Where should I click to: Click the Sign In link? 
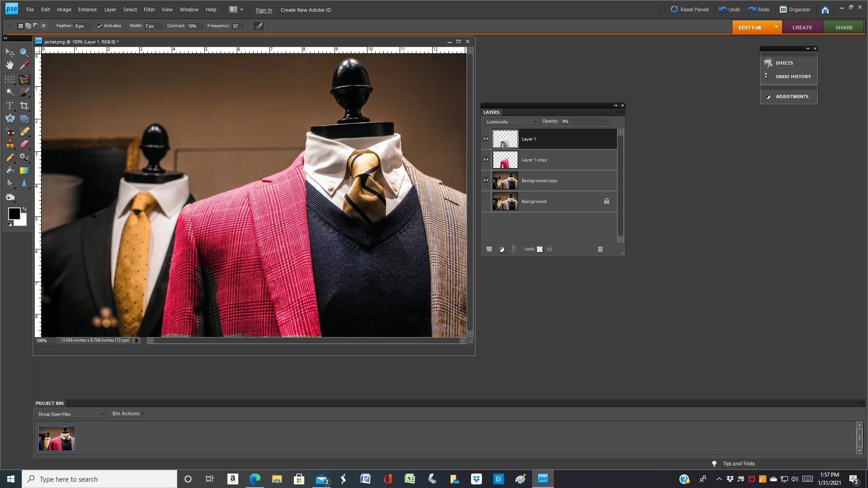[x=264, y=10]
